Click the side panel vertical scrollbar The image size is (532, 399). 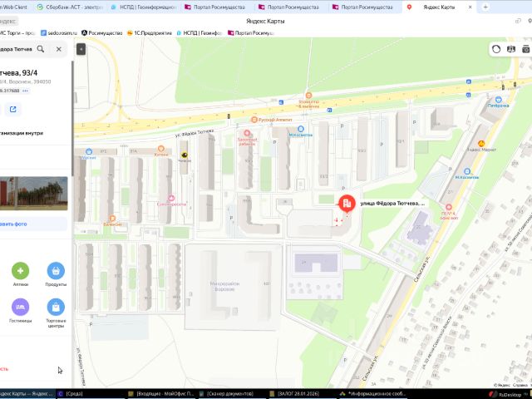pos(72,119)
